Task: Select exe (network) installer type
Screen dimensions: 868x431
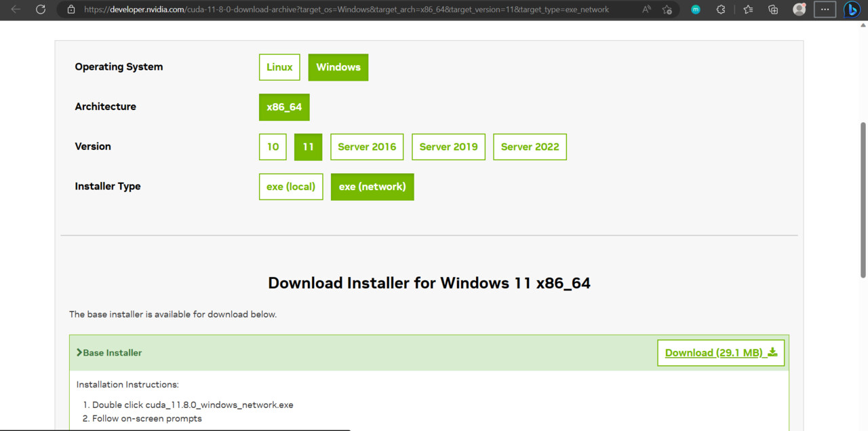Action: pyautogui.click(x=372, y=187)
